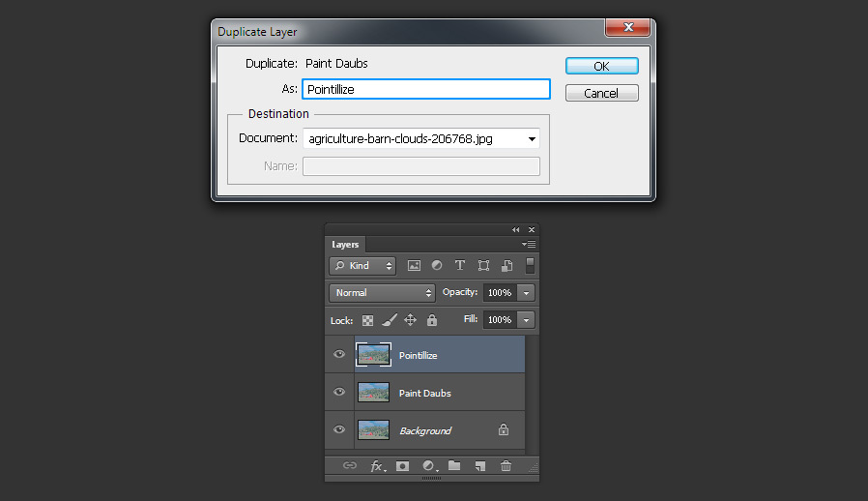The width and height of the screenshot is (868, 501).
Task: Filter layers by adjustment layer icon
Action: pos(437,265)
